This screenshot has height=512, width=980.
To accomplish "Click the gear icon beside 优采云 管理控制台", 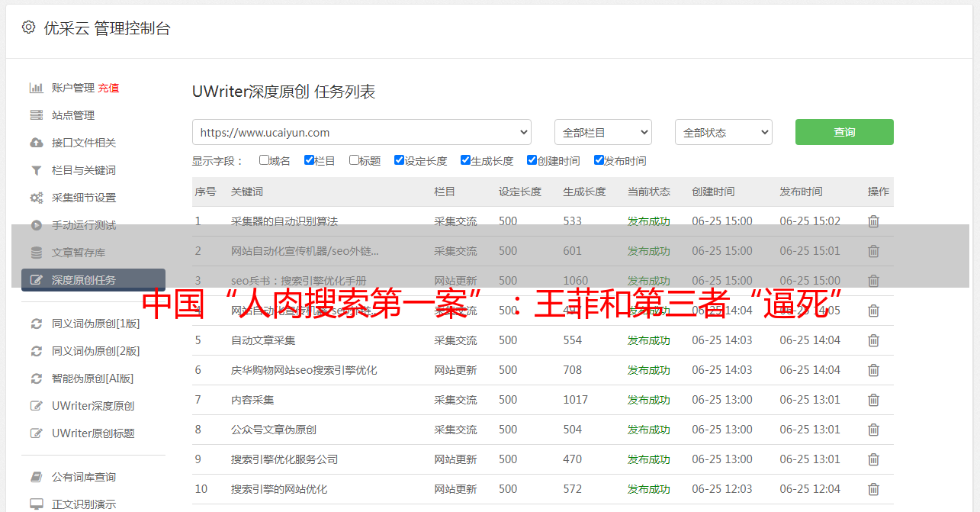I will [x=28, y=27].
